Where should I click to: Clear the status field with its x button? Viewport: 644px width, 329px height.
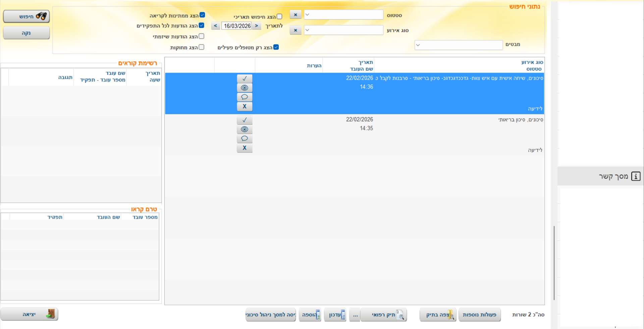pos(296,15)
